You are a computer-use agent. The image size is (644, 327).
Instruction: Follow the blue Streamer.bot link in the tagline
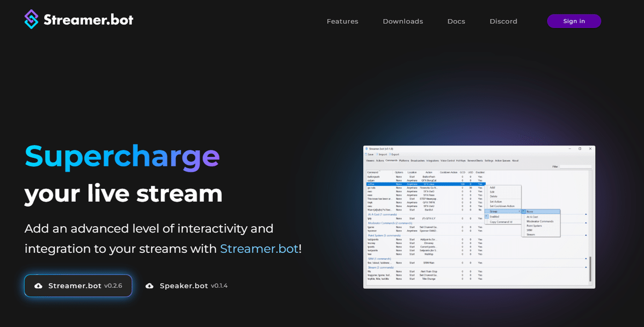click(x=259, y=249)
